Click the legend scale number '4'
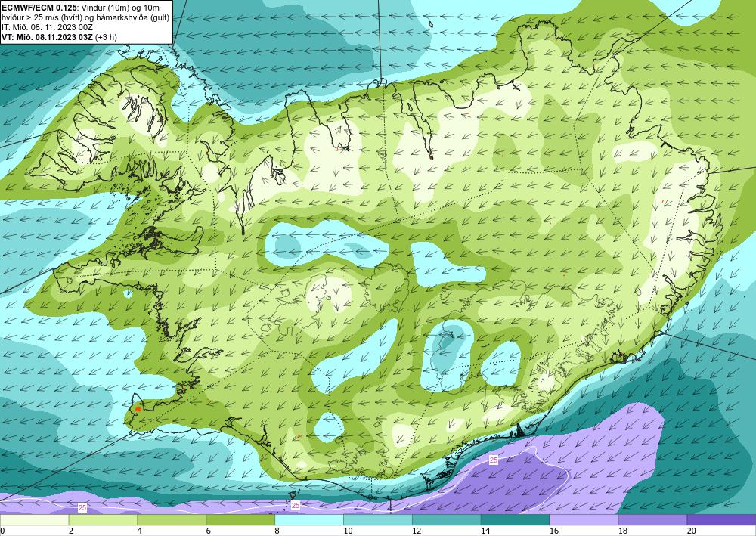This screenshot has width=756, height=536. tap(140, 531)
